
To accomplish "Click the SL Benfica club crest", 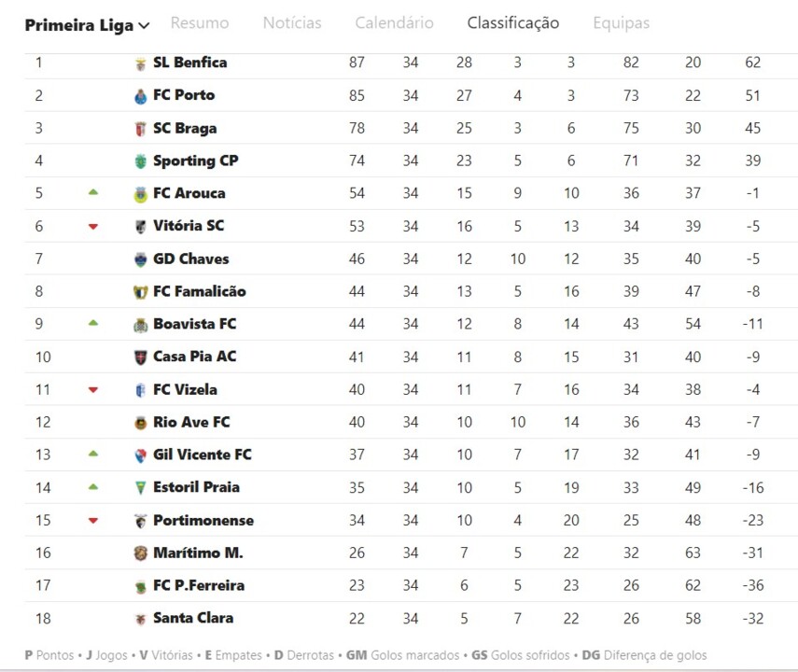I will (x=141, y=63).
